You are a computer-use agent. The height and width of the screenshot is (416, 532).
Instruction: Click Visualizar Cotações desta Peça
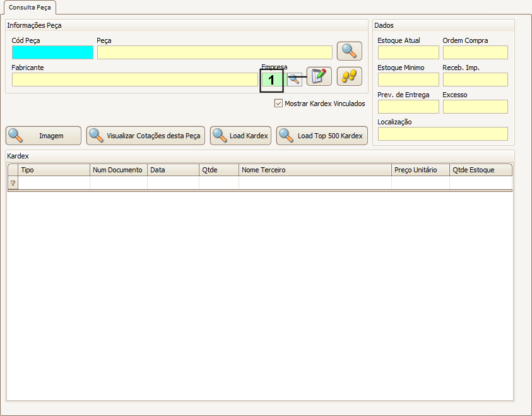[x=146, y=136]
